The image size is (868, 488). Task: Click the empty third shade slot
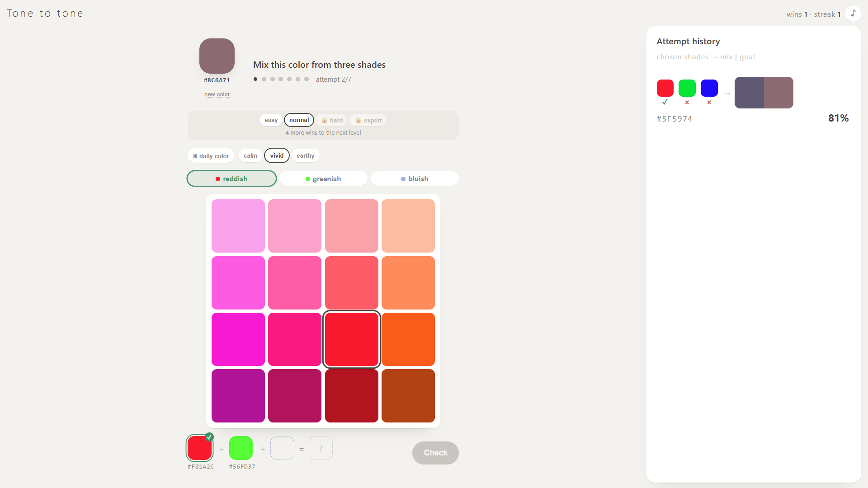(283, 448)
